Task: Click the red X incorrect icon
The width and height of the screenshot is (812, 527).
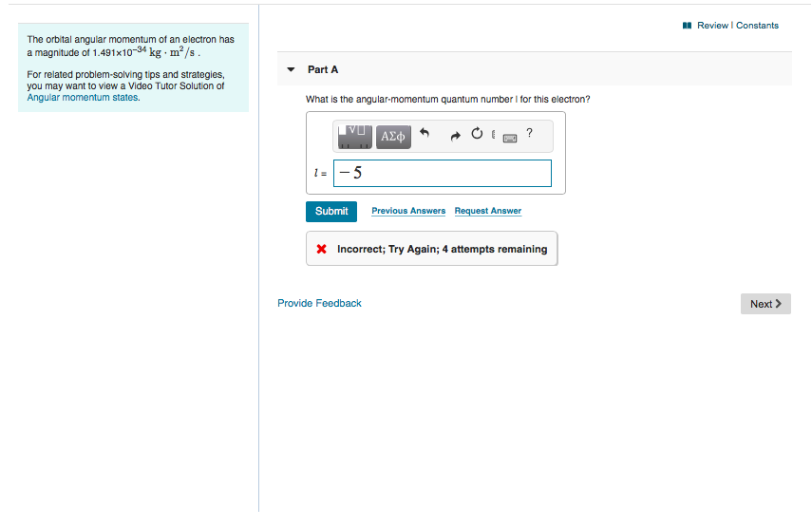Action: click(322, 249)
